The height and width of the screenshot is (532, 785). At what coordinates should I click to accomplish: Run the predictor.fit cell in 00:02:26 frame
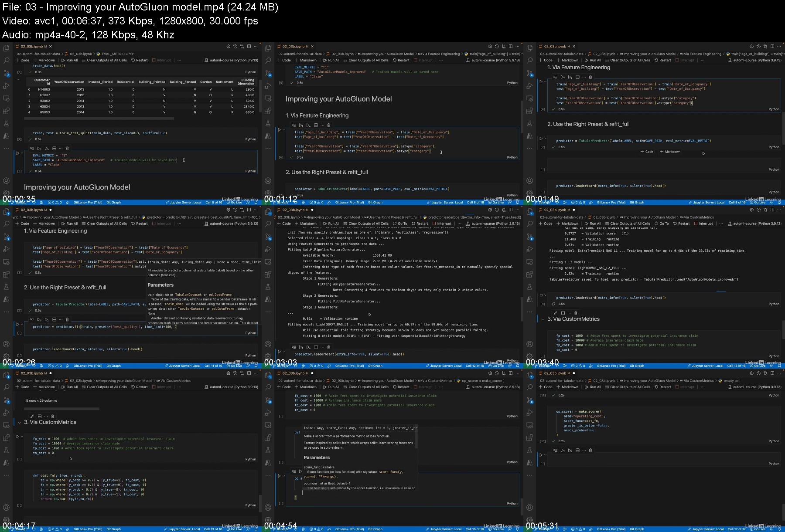point(18,324)
